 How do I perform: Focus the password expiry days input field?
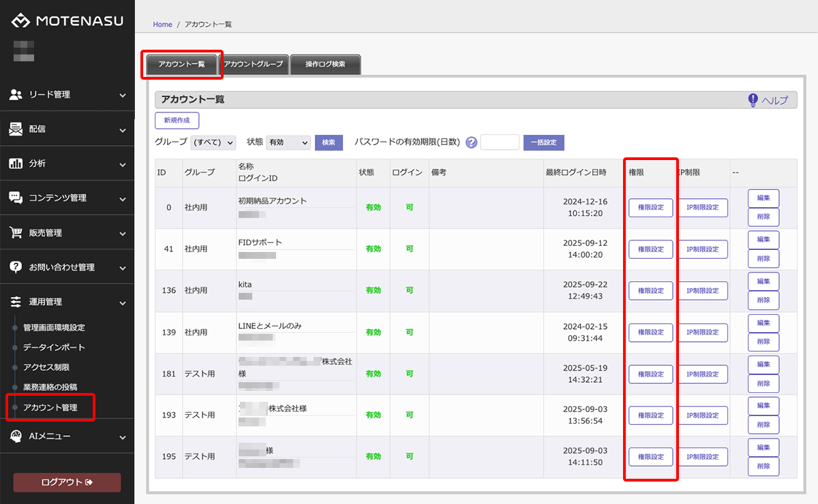click(x=500, y=142)
